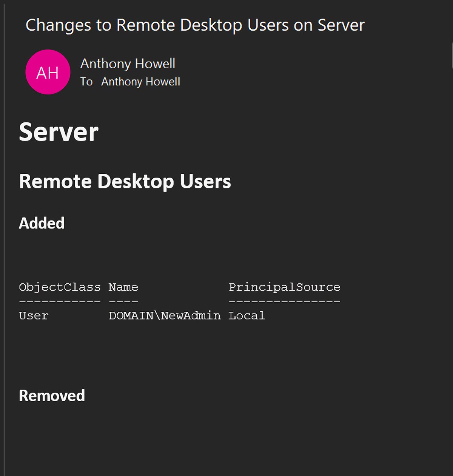
Task: Click the left pane divider line
Action: [x=4, y=238]
